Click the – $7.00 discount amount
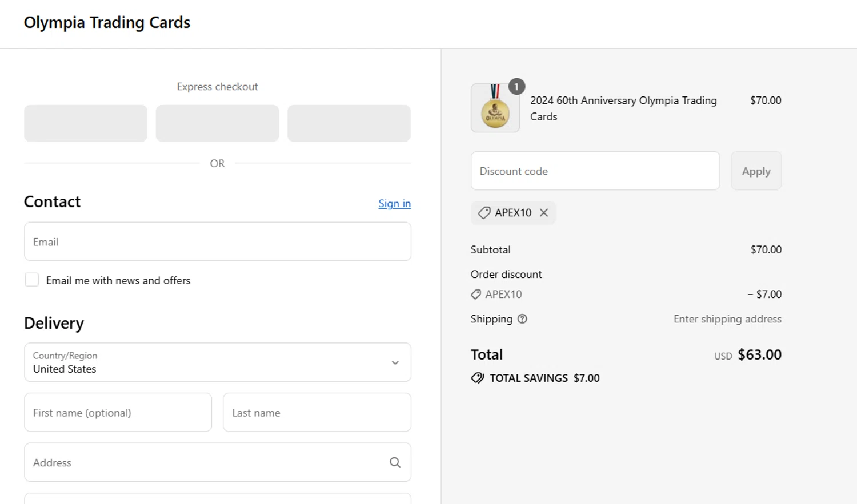 pos(764,295)
